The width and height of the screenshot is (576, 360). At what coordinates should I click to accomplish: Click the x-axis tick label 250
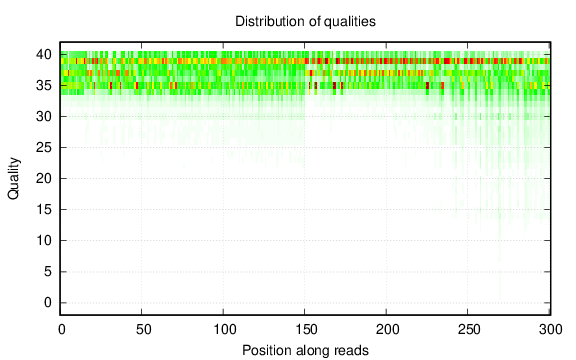click(x=469, y=330)
